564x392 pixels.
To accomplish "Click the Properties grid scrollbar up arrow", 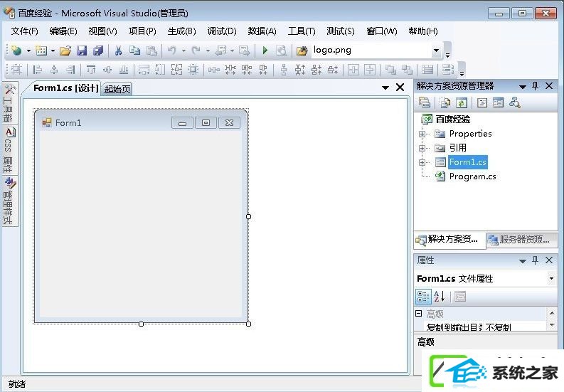I will click(552, 313).
